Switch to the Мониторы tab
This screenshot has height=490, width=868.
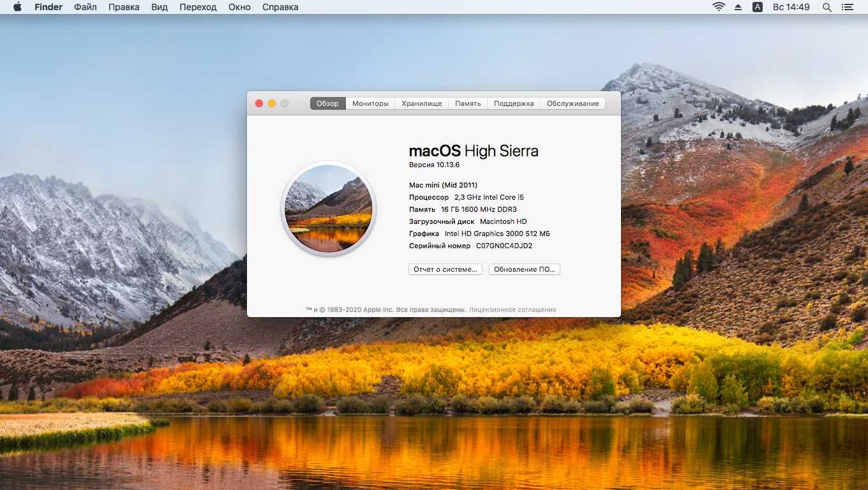click(370, 103)
